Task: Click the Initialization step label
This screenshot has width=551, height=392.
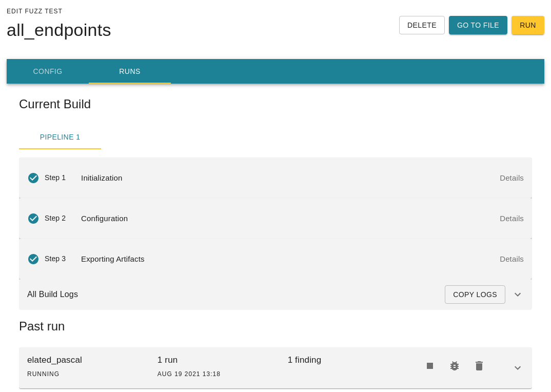Action: [102, 178]
